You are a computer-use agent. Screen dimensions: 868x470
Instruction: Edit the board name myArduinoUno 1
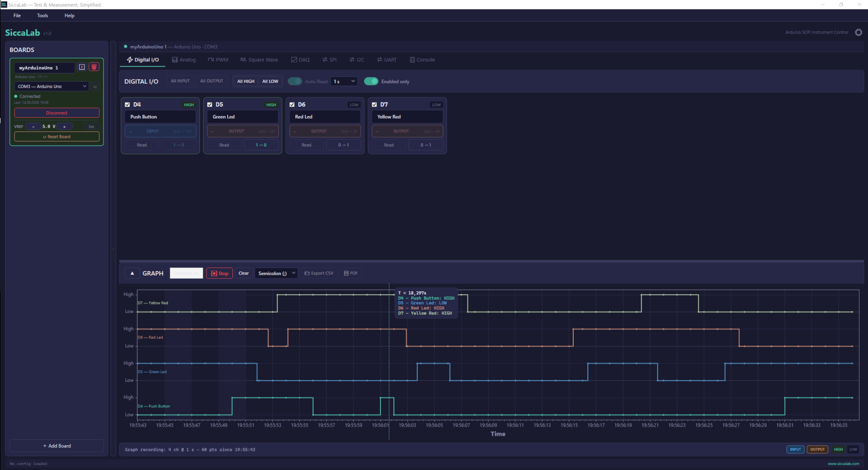click(x=45, y=68)
